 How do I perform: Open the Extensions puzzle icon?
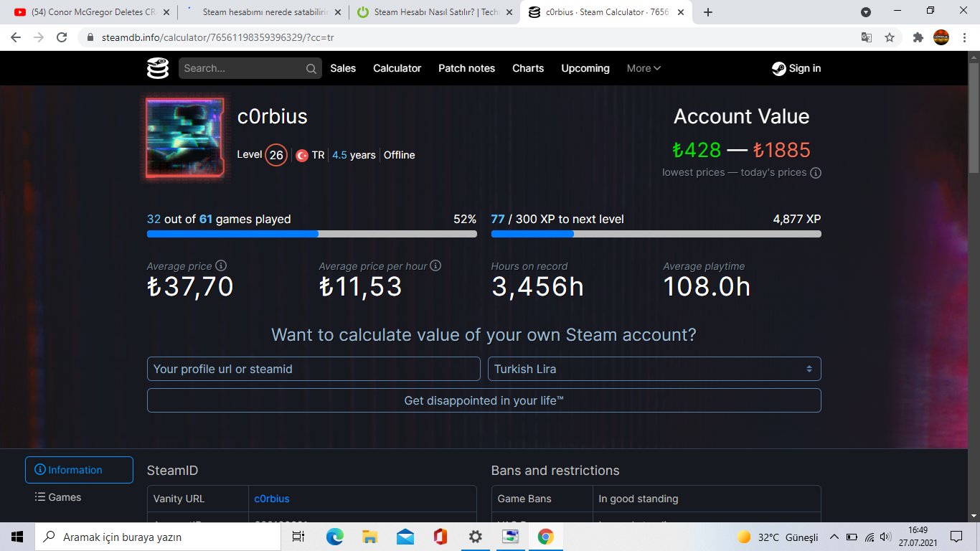[x=918, y=37]
